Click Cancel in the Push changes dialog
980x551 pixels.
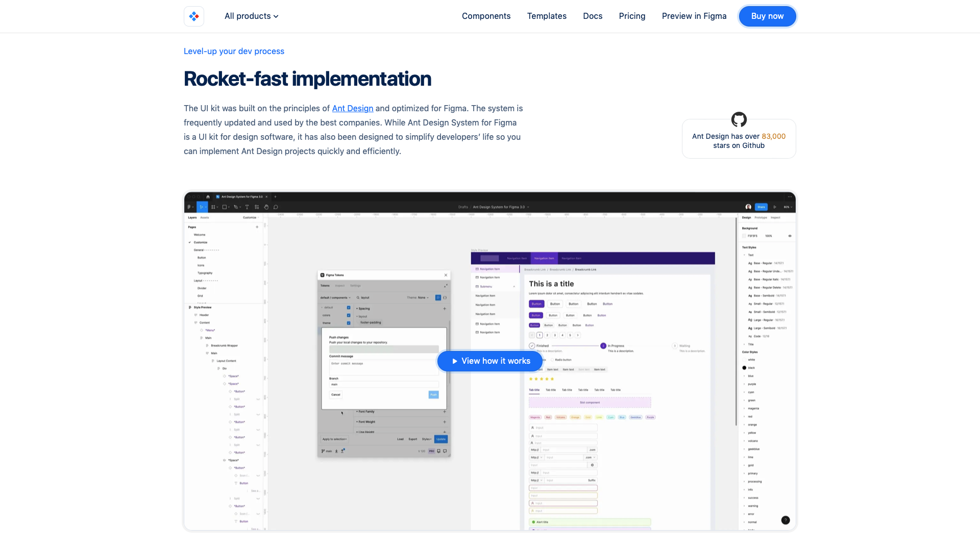[336, 394]
